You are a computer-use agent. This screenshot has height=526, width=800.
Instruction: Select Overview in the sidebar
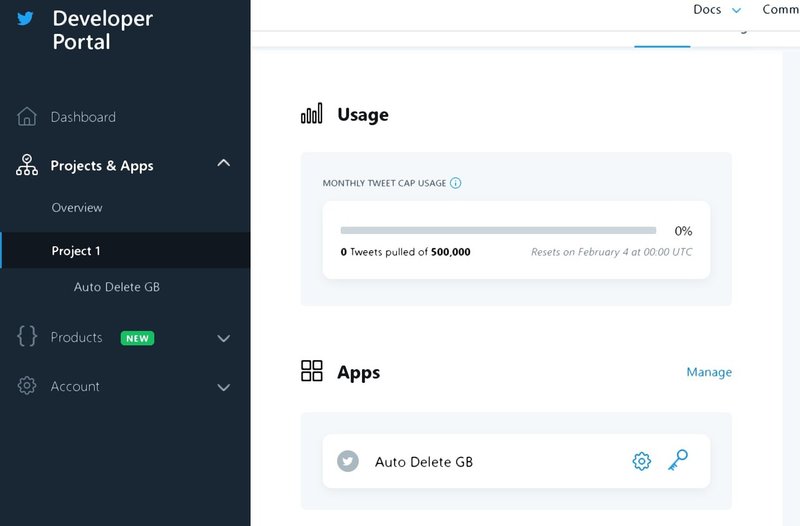(77, 208)
